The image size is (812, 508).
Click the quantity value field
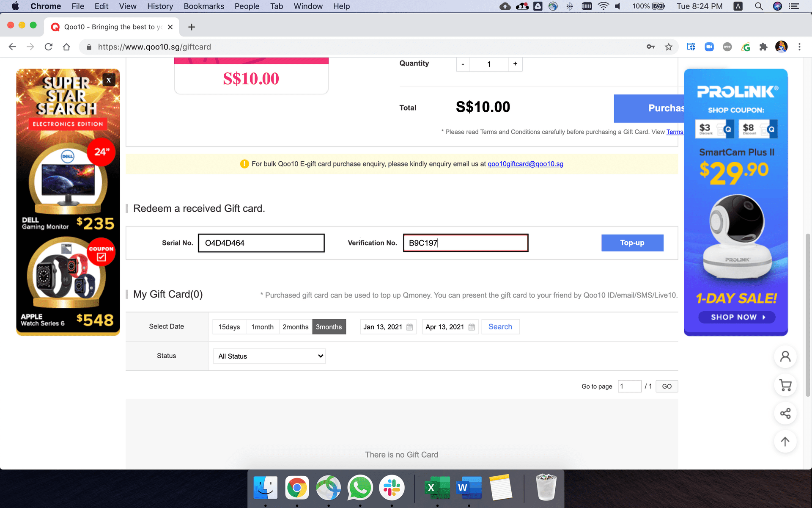[x=489, y=64]
